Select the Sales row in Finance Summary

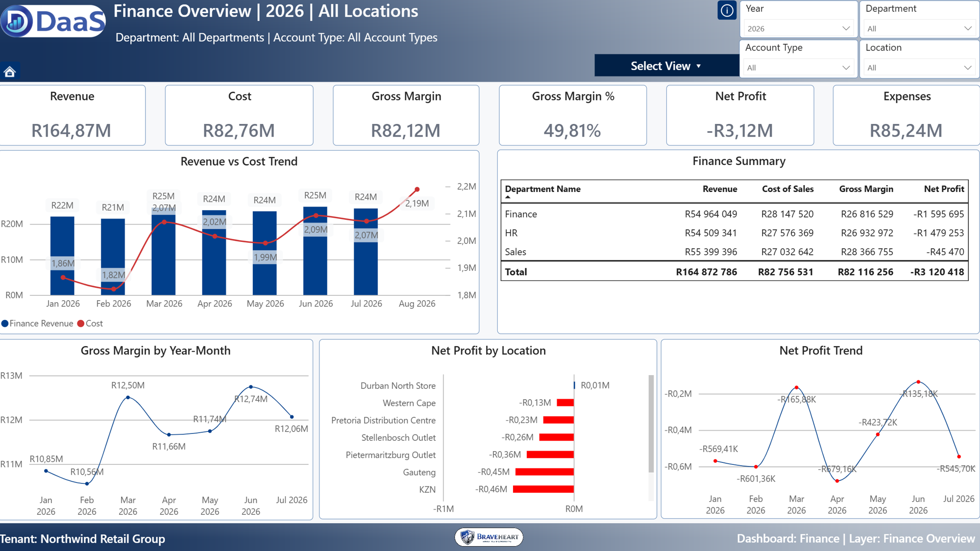click(735, 252)
